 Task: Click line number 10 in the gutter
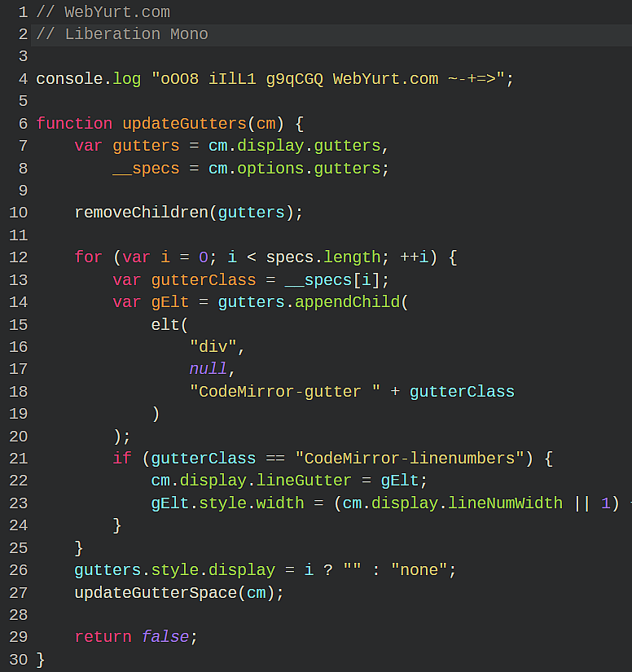coord(19,213)
